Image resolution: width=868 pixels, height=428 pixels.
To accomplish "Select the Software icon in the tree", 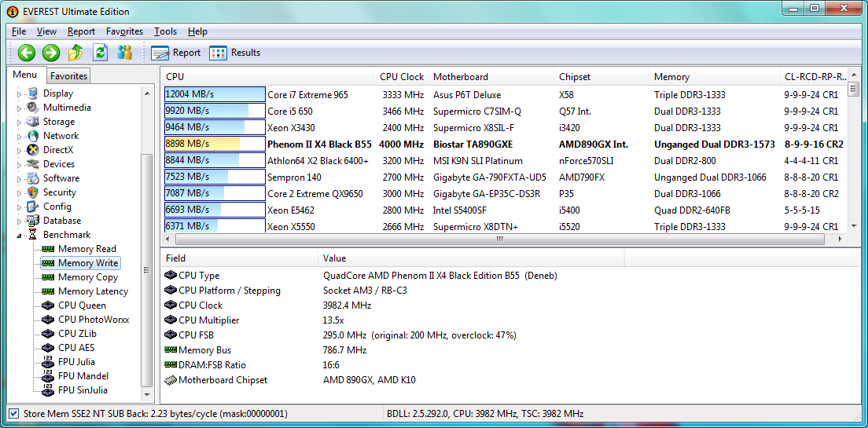I will tap(33, 178).
